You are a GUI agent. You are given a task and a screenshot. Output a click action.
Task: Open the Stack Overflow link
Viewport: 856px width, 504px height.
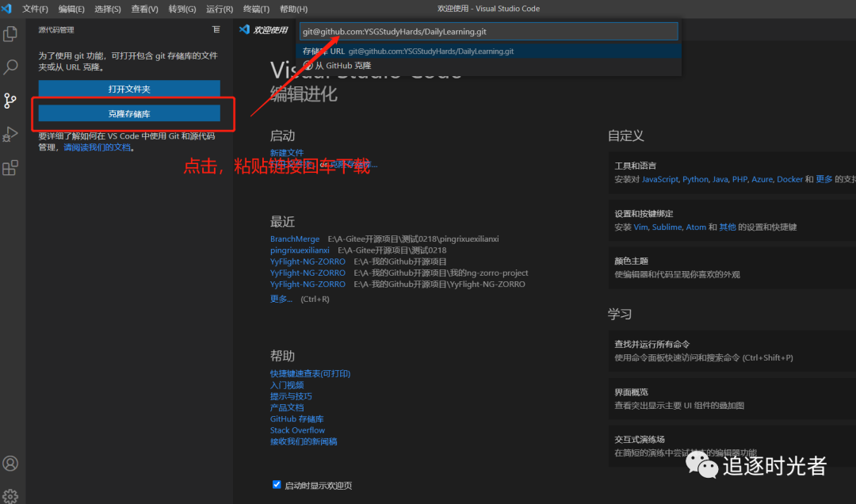[x=297, y=430]
